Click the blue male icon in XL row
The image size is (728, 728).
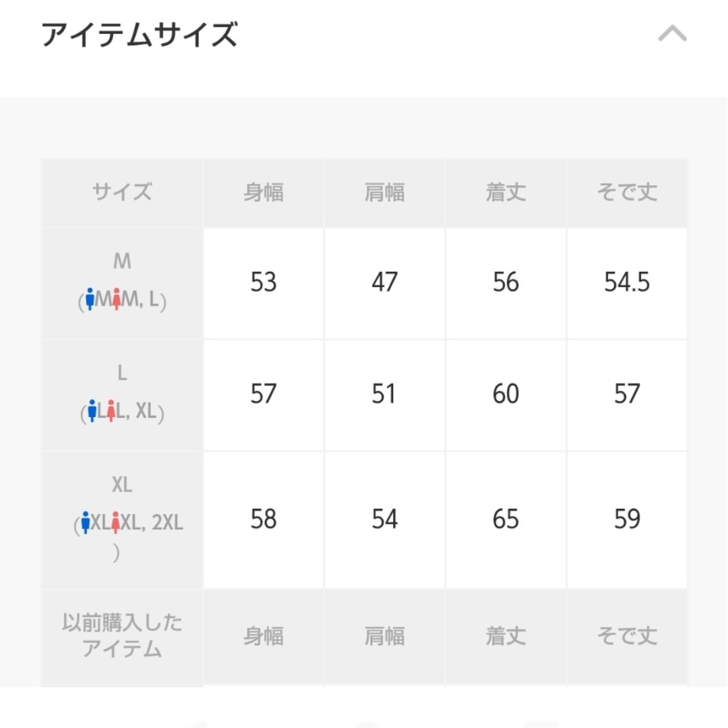coord(85,522)
